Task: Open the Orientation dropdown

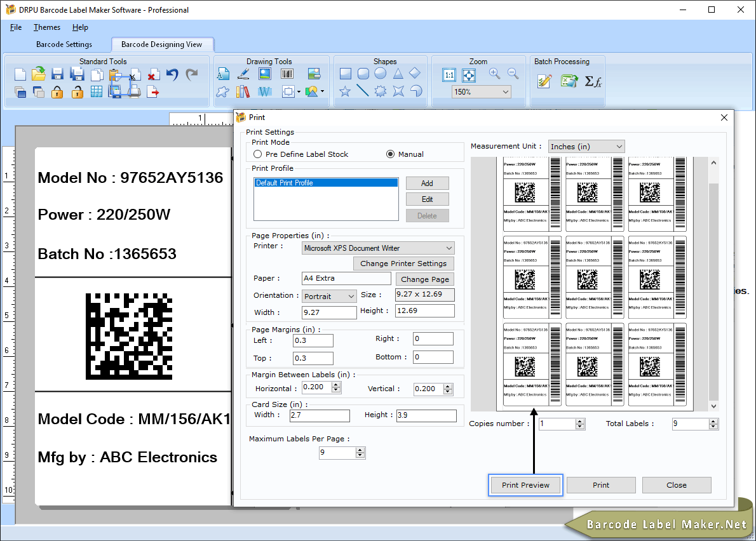Action: coord(351,297)
